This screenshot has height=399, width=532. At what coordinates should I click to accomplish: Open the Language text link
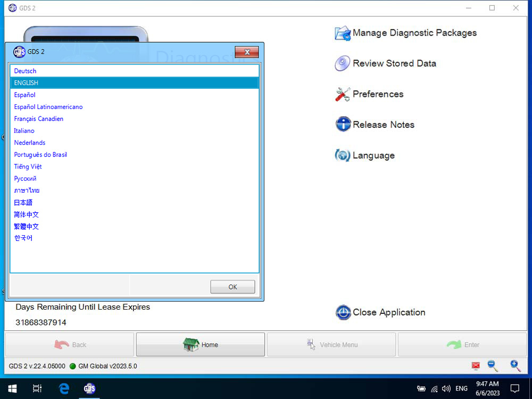[x=373, y=155]
